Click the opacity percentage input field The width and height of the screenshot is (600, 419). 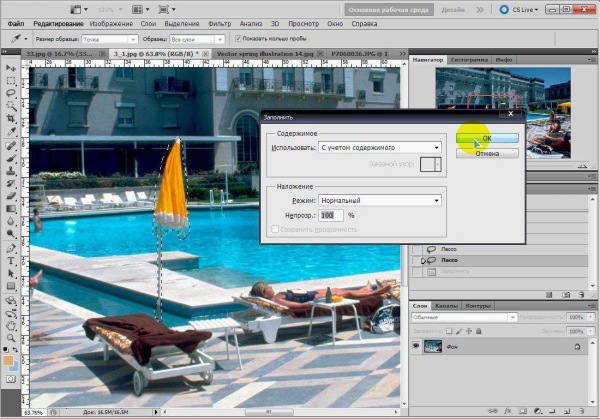point(330,215)
